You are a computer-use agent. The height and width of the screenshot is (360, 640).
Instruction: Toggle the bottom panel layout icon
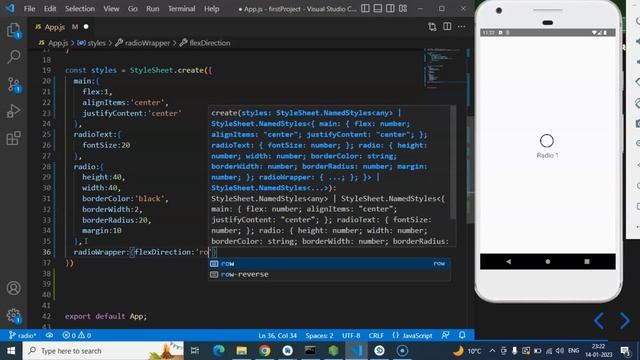(378, 9)
